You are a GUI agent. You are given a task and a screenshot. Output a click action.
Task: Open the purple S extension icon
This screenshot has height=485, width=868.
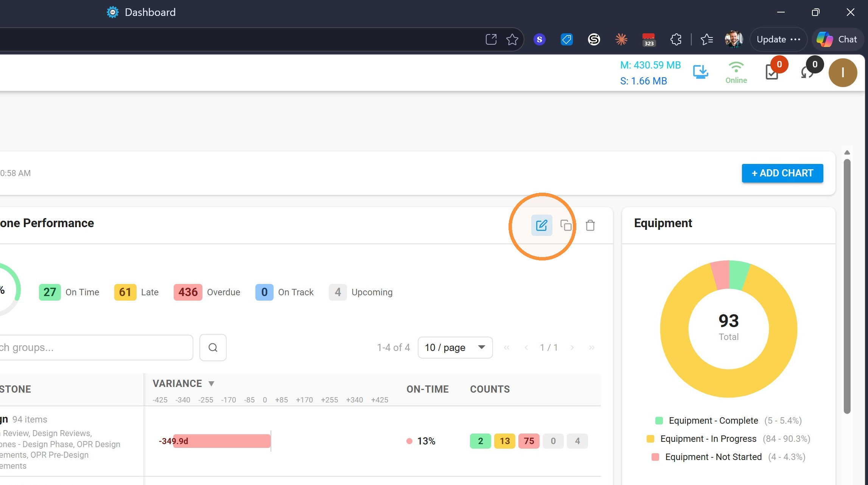coord(540,39)
